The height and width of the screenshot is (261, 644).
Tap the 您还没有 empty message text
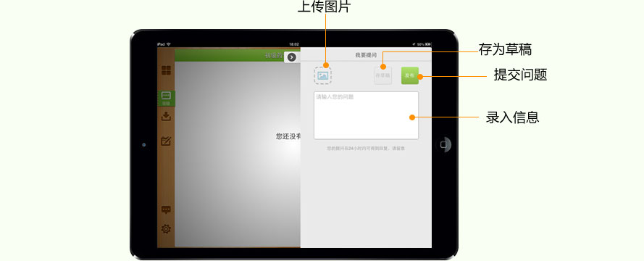coord(288,136)
